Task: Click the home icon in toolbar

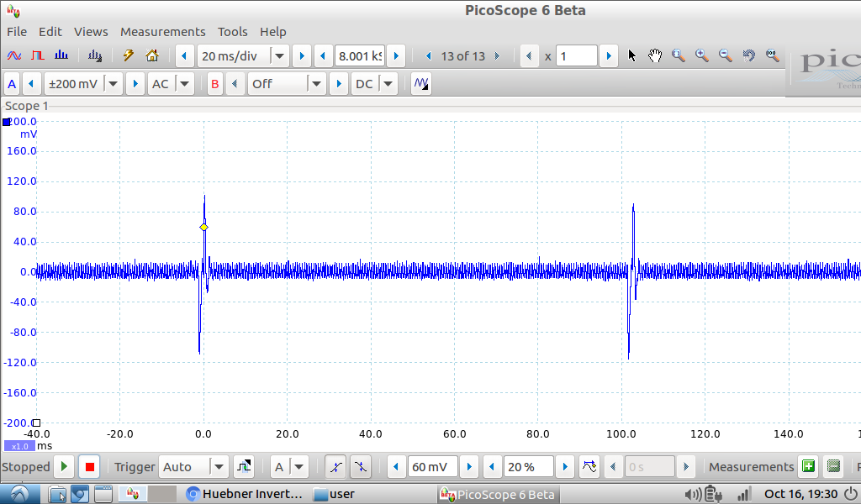Action: (152, 56)
